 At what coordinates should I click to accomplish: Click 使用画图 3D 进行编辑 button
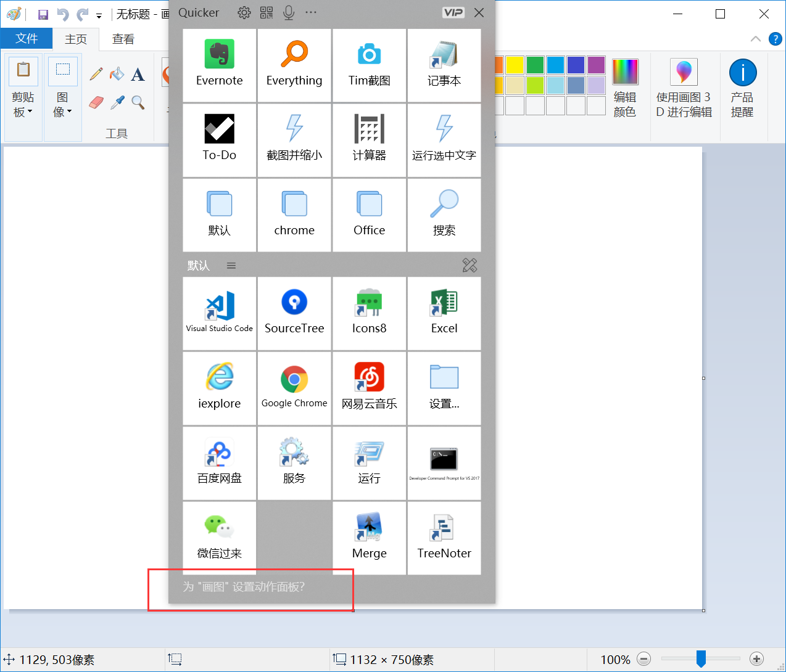(684, 88)
